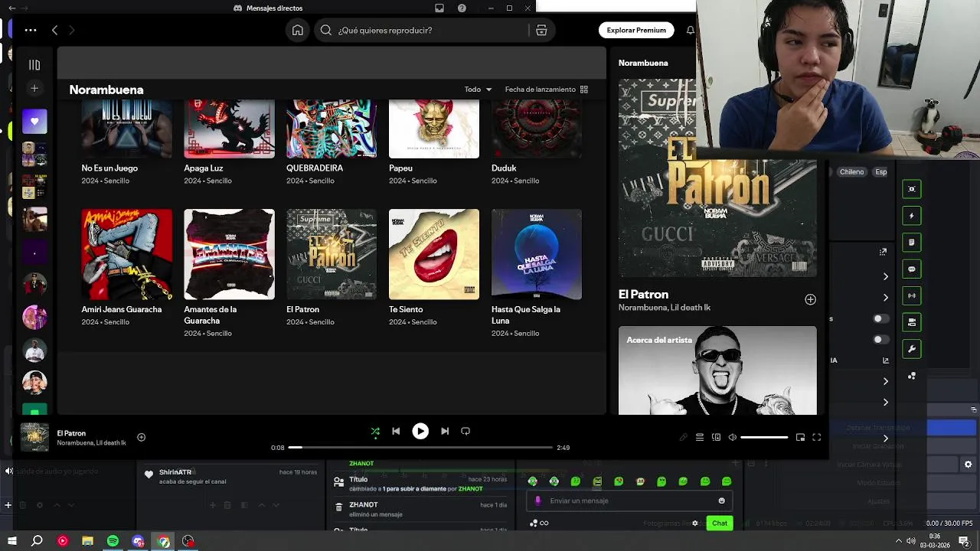The height and width of the screenshot is (551, 980).
Task: Pop out the streaming panel with arrow icon
Action: tap(883, 251)
